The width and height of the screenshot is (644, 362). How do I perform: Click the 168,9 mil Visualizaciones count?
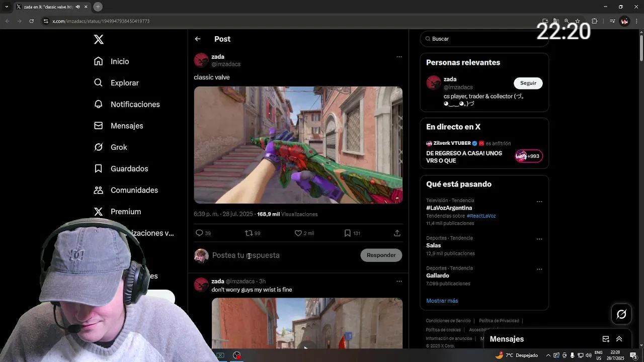click(287, 214)
